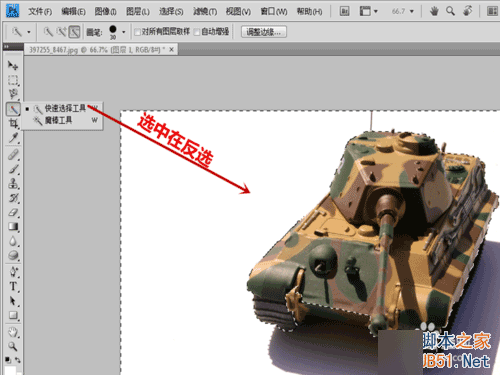Select the Eraser tool
The height and width of the screenshot is (375, 500).
(x=13, y=212)
